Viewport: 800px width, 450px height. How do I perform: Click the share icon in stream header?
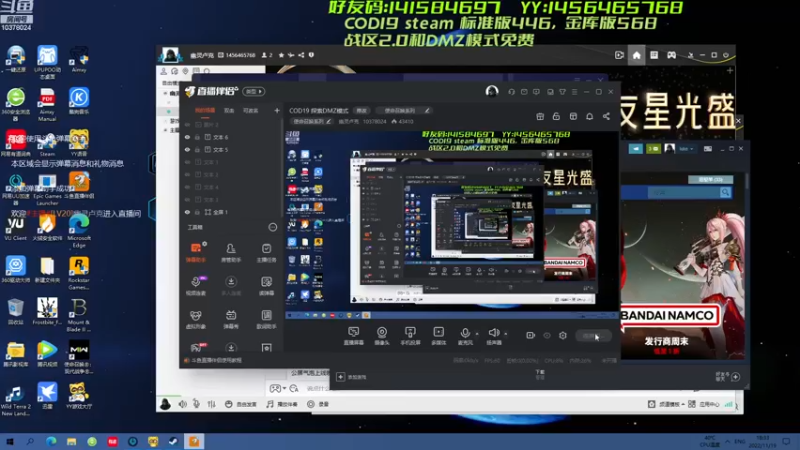point(606,116)
